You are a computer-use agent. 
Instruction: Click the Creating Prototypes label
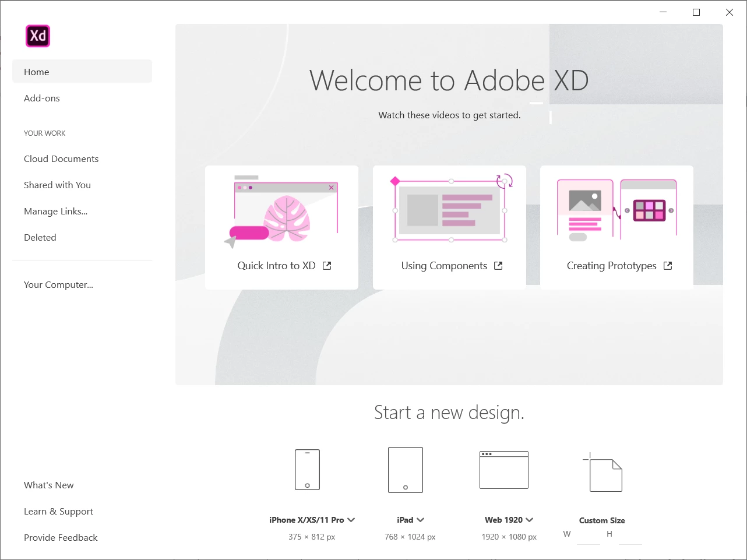(x=611, y=266)
